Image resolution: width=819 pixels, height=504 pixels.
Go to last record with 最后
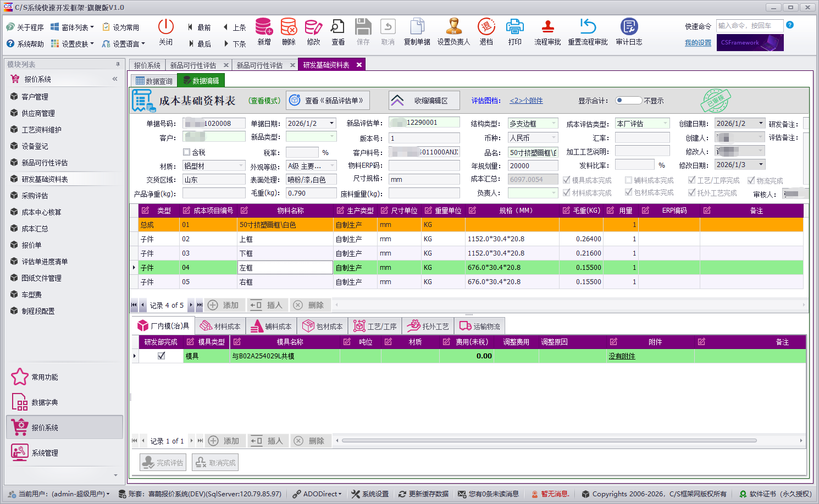(199, 43)
